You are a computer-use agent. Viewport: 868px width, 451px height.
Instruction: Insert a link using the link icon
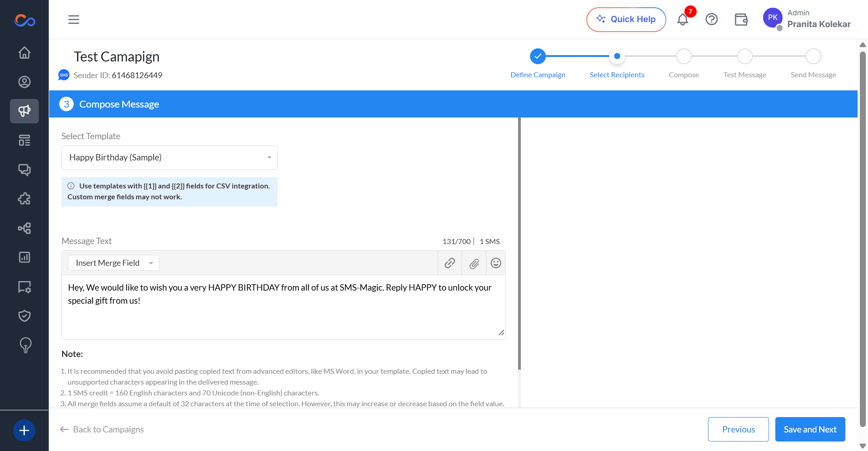coord(450,263)
